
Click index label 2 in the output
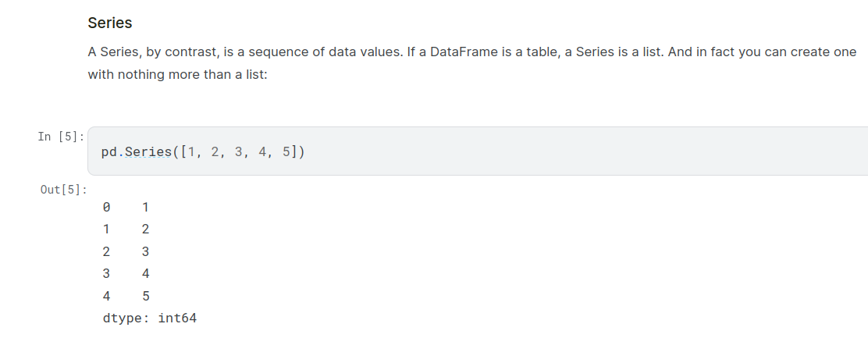[x=106, y=251]
